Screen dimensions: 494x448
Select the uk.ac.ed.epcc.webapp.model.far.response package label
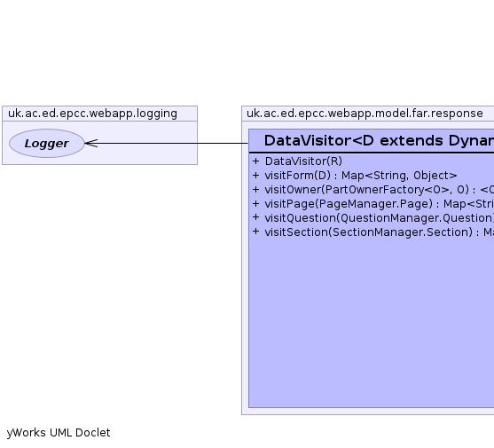tap(365, 114)
